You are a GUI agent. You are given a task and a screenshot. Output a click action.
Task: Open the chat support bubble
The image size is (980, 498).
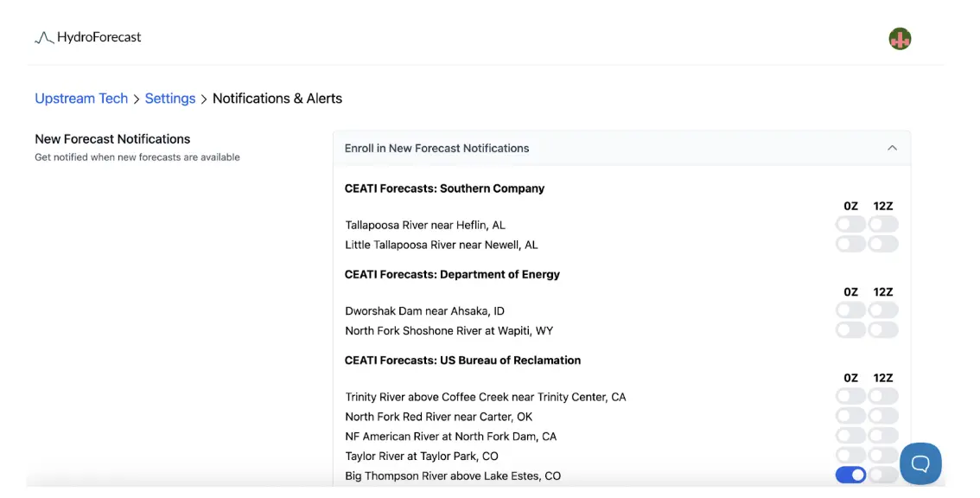pos(920,463)
